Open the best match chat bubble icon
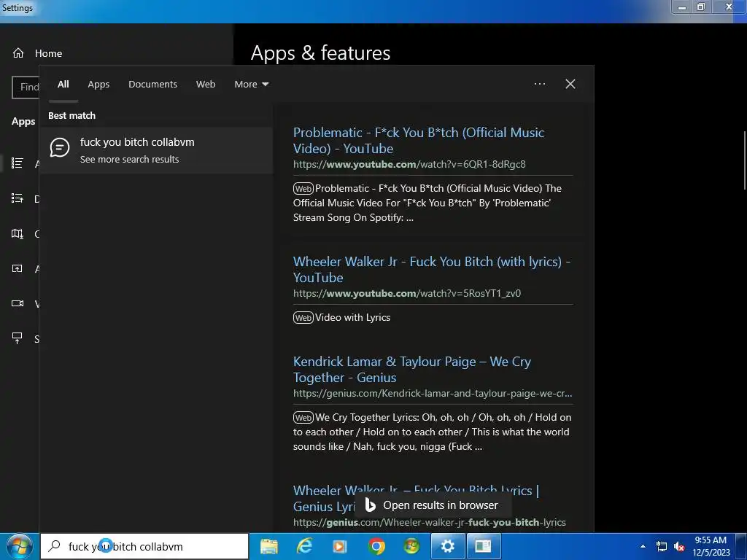Screen dimensions: 747x560 click(x=60, y=148)
